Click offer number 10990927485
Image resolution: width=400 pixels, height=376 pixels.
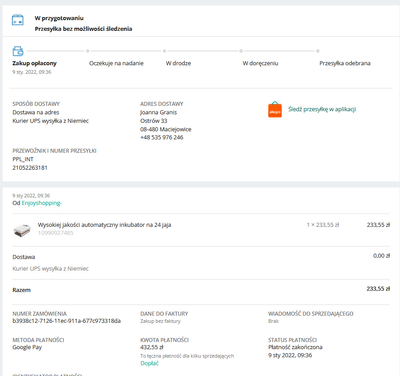pos(56,233)
